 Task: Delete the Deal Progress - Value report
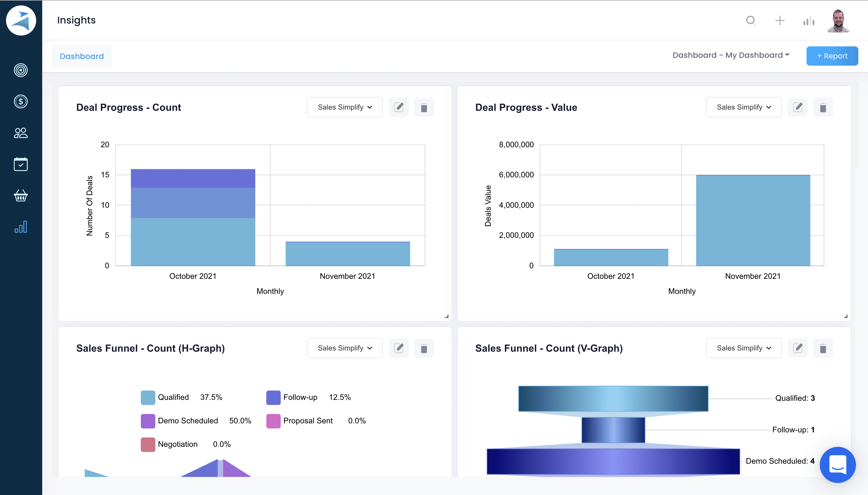click(x=823, y=107)
